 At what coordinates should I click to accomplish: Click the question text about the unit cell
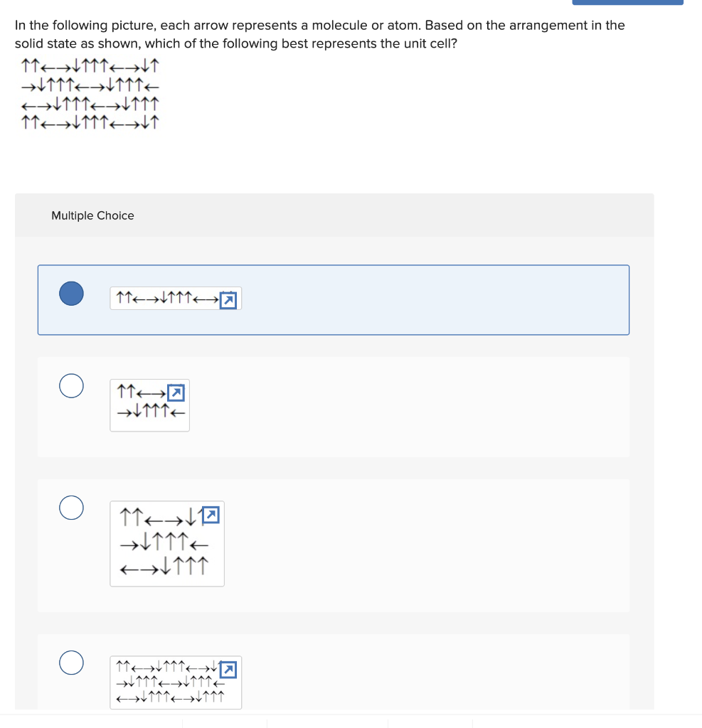pyautogui.click(x=319, y=34)
